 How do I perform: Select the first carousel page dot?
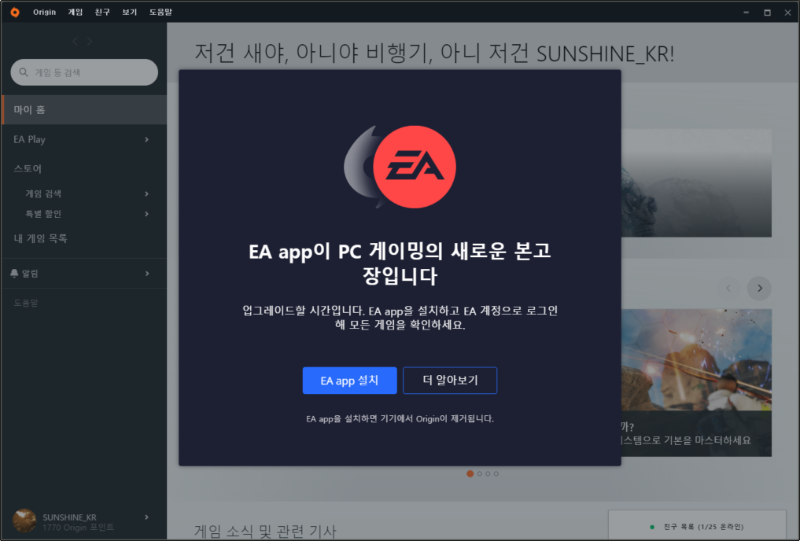470,474
